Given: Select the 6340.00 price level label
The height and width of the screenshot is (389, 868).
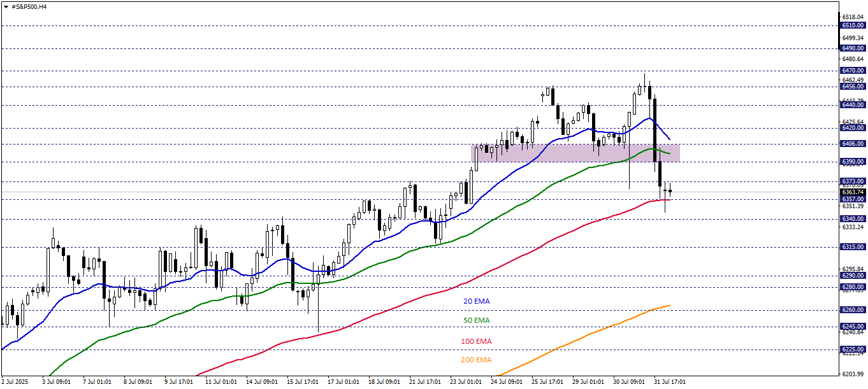Looking at the screenshot, I should (x=853, y=218).
